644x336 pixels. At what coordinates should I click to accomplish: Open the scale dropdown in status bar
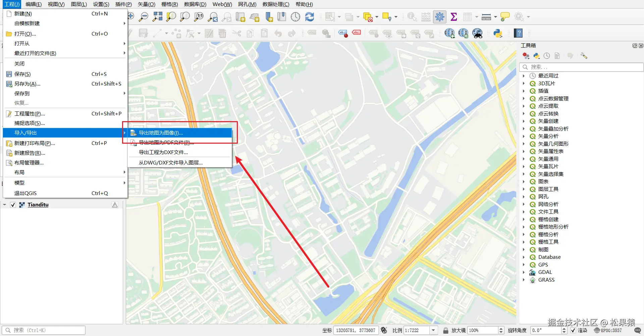point(434,330)
